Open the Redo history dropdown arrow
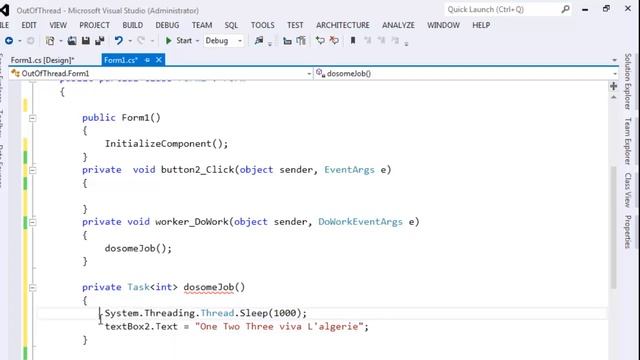This screenshot has height=360, width=640. (x=152, y=41)
